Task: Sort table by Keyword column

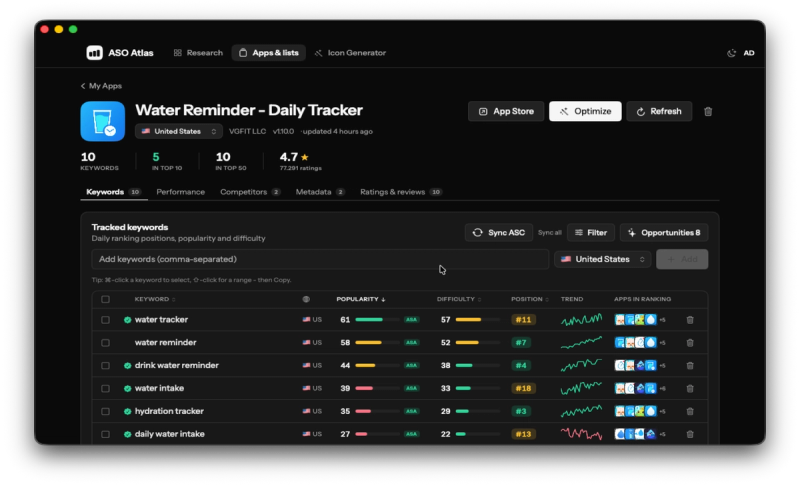Action: click(155, 299)
